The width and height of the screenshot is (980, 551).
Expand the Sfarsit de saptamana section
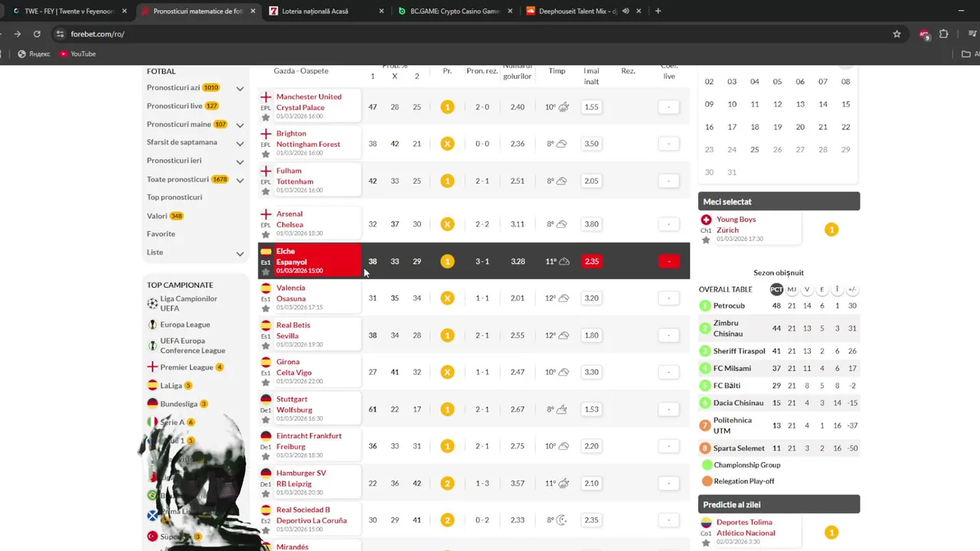[x=240, y=143]
